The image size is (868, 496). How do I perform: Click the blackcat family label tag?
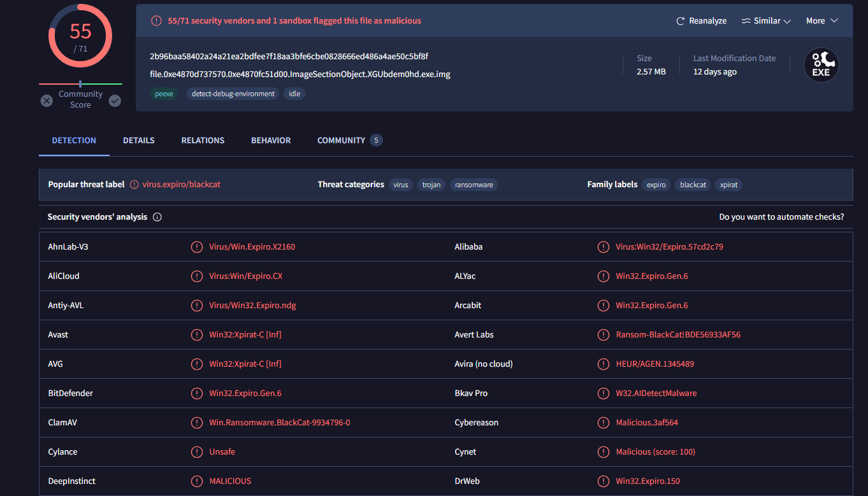[693, 185]
